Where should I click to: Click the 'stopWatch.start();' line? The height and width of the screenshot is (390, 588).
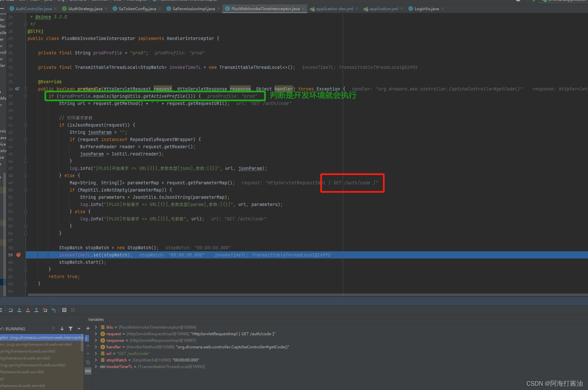coord(82,262)
